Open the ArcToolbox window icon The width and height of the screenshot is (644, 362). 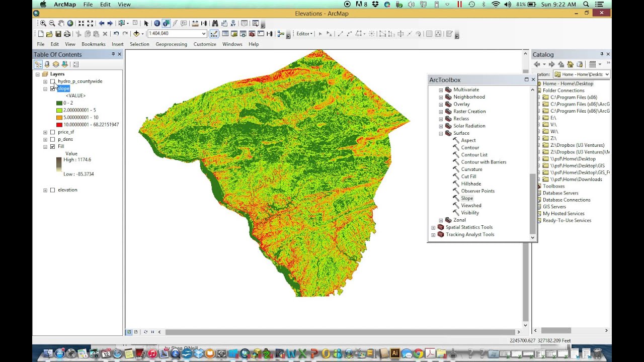(x=252, y=34)
